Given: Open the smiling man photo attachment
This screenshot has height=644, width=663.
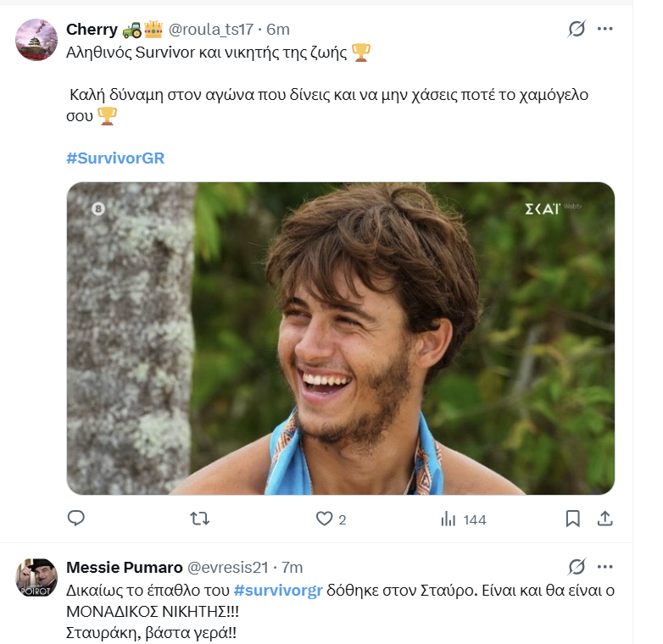Looking at the screenshot, I should click(x=341, y=338).
